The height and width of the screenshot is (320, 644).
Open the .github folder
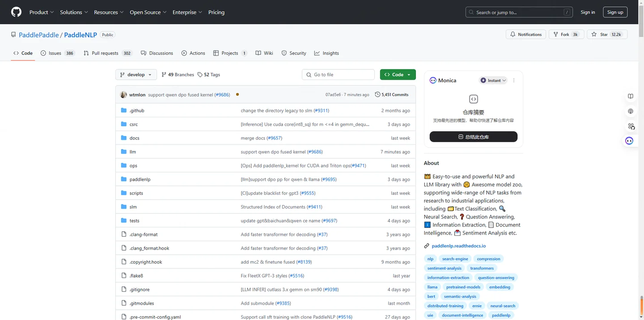(x=137, y=111)
